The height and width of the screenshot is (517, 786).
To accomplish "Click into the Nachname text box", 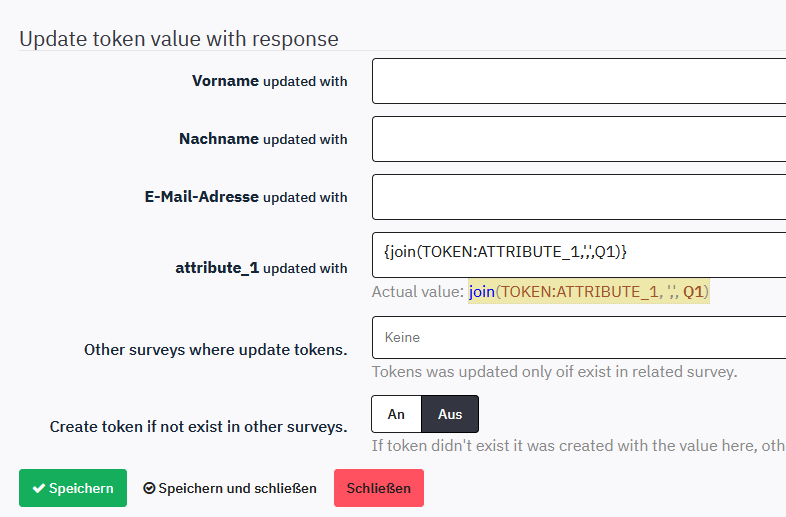I will pyautogui.click(x=578, y=139).
